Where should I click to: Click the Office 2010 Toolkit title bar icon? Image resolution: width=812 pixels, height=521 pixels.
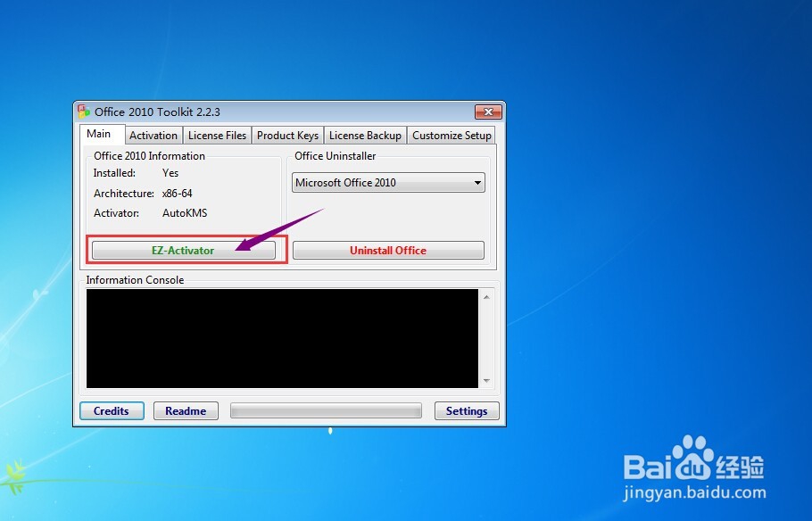[x=83, y=112]
